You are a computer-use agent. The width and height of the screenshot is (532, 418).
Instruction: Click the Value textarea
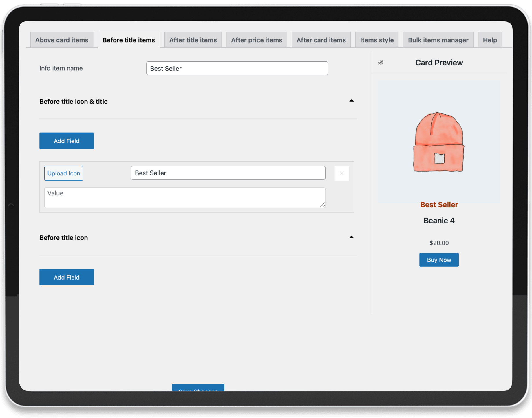pyautogui.click(x=185, y=197)
